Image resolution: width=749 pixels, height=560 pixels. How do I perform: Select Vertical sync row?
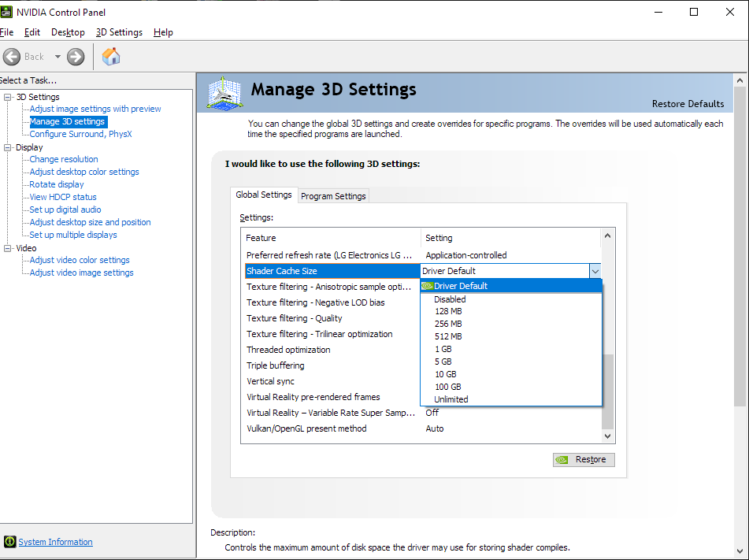pyautogui.click(x=332, y=381)
